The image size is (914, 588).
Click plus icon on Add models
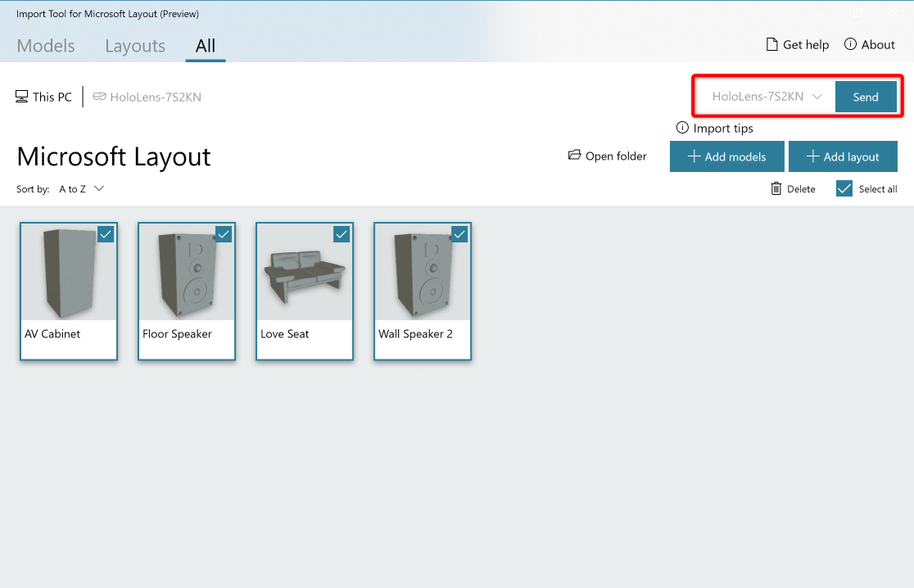[694, 156]
